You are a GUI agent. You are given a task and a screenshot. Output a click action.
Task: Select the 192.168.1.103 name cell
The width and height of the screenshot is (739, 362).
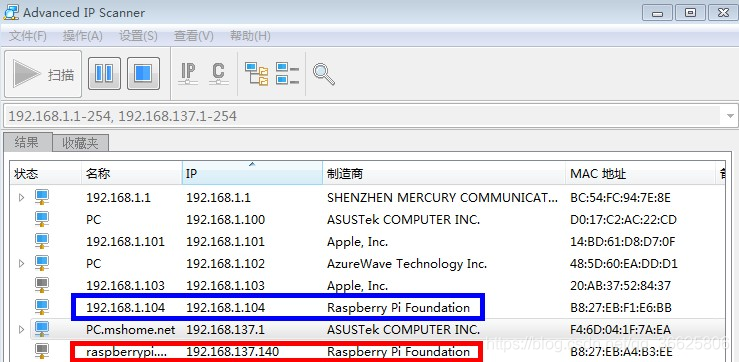click(x=125, y=286)
